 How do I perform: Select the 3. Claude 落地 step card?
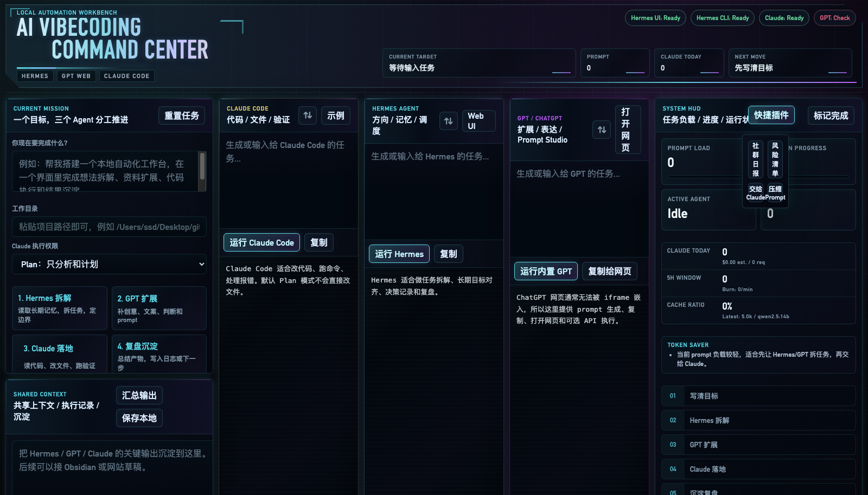pyautogui.click(x=60, y=354)
